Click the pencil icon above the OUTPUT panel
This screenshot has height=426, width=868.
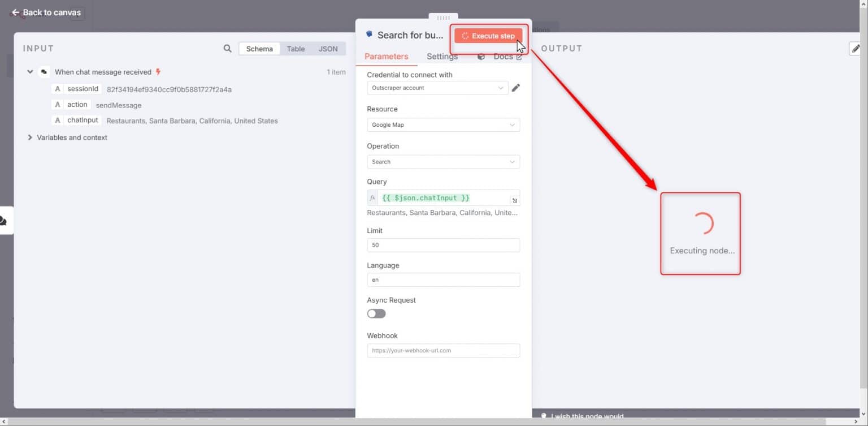[855, 48]
